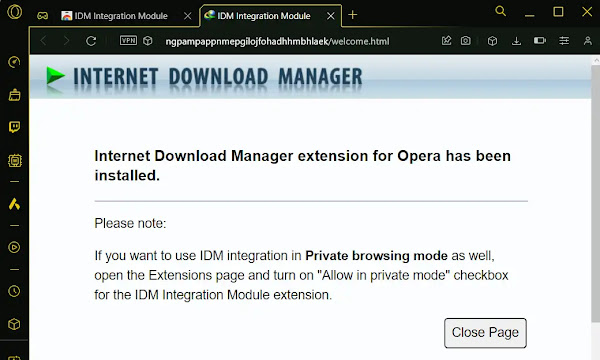This screenshot has height=360, width=600.
Task: Close the first IDM Integration Module tab
Action: (188, 16)
